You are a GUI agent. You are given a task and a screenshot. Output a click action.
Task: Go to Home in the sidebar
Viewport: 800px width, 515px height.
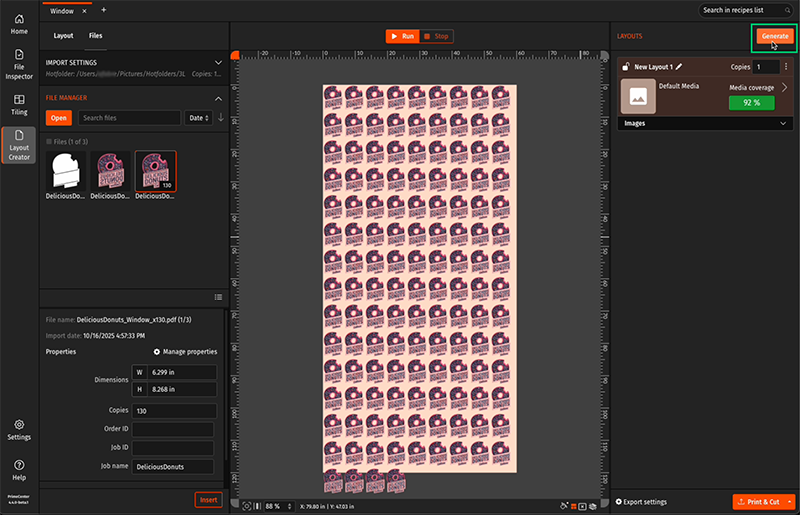(x=19, y=24)
